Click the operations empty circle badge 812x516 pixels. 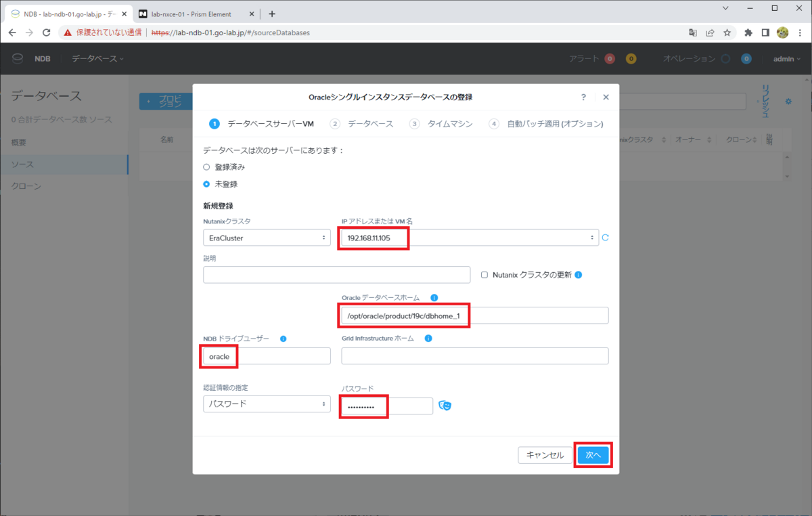pyautogui.click(x=725, y=59)
